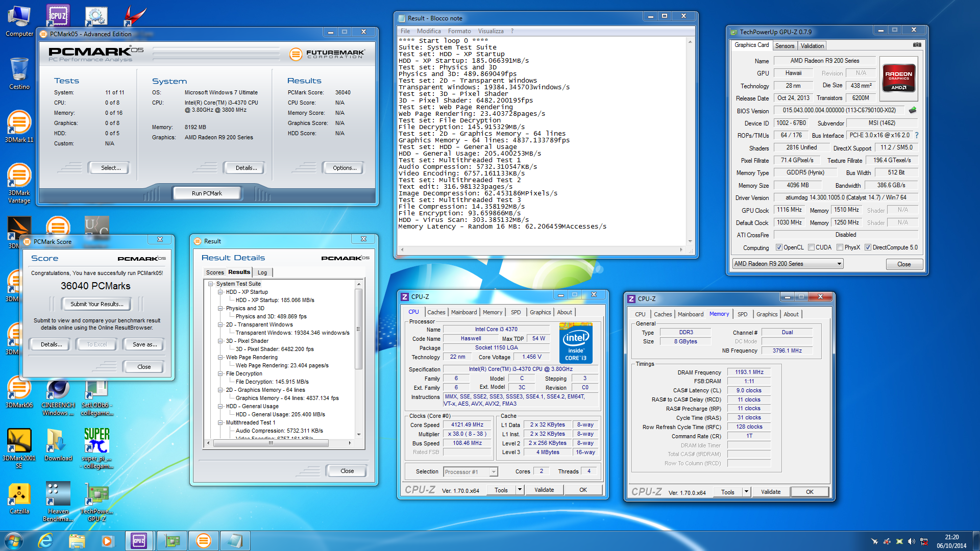Viewport: 980px width, 551px height.
Task: Toggle the PhysX checkbox in GPU-Z
Action: pos(840,247)
